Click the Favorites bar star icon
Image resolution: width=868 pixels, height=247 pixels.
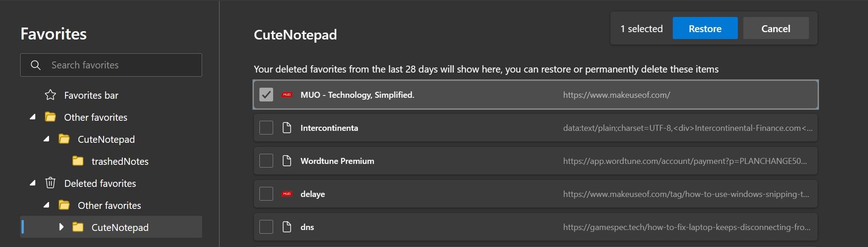click(x=50, y=95)
